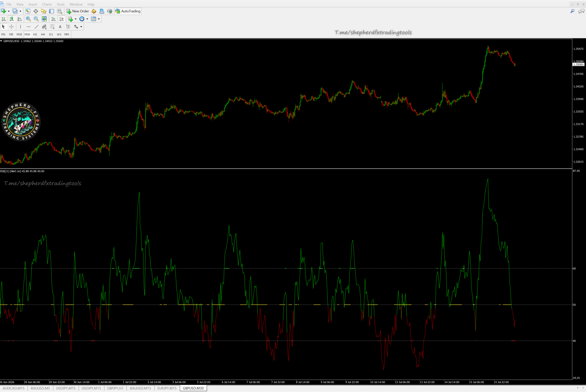This screenshot has width=586, height=392.
Task: Launch MetaEditor yellow book icon
Action: (94, 11)
